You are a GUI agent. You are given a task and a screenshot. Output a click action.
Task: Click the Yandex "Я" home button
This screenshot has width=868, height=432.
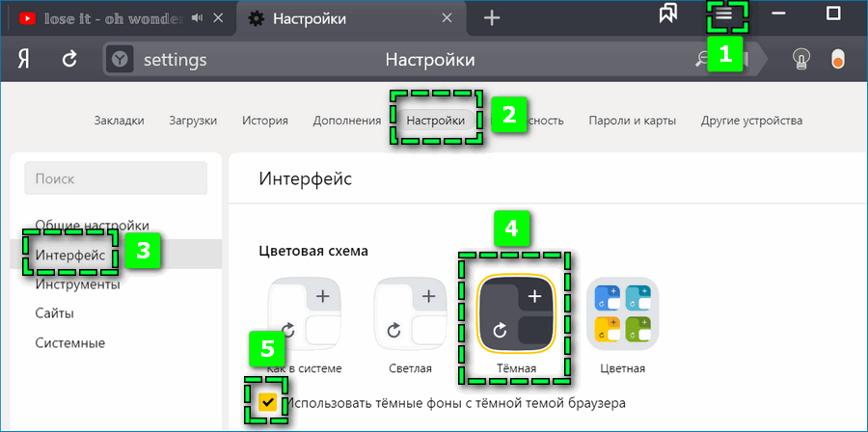[23, 59]
